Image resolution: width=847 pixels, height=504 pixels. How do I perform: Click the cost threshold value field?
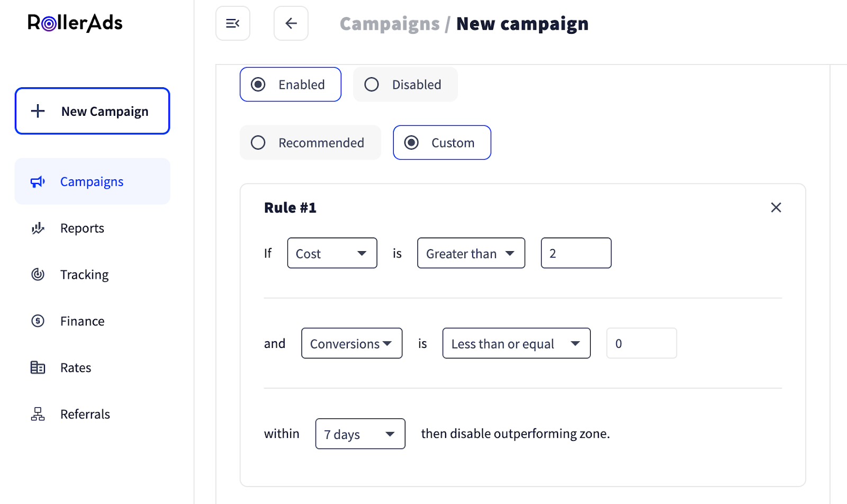click(x=576, y=253)
